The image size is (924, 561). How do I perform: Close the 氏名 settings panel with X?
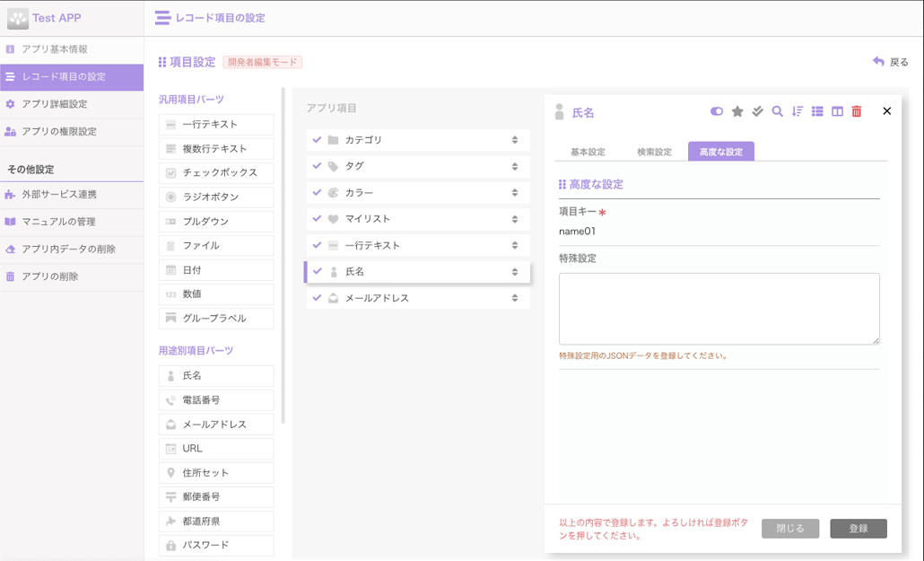point(887,111)
